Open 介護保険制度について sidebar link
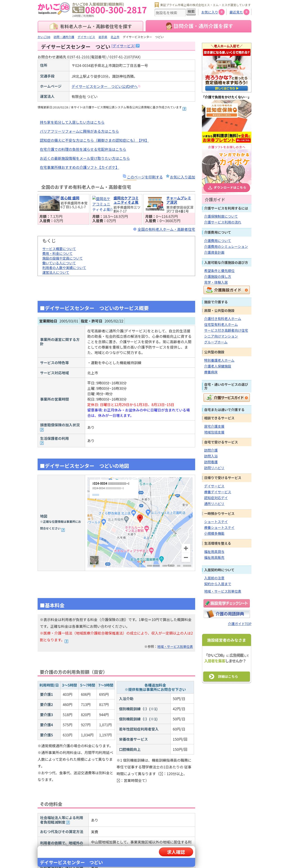 click(221, 216)
